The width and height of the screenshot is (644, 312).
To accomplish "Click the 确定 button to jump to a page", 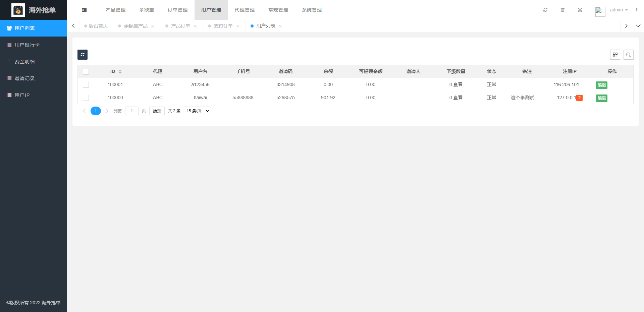I will pyautogui.click(x=157, y=111).
